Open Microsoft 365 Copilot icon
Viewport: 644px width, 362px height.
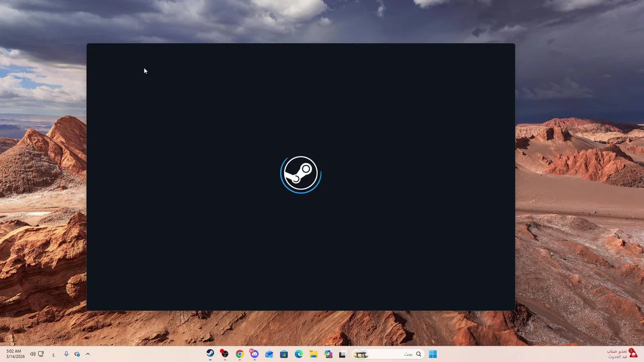(328, 354)
